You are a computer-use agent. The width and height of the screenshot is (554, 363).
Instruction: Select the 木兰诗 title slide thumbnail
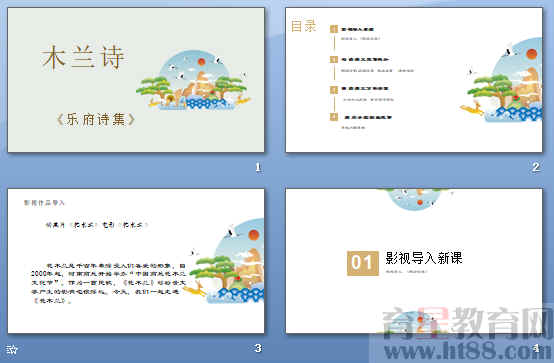(136, 80)
